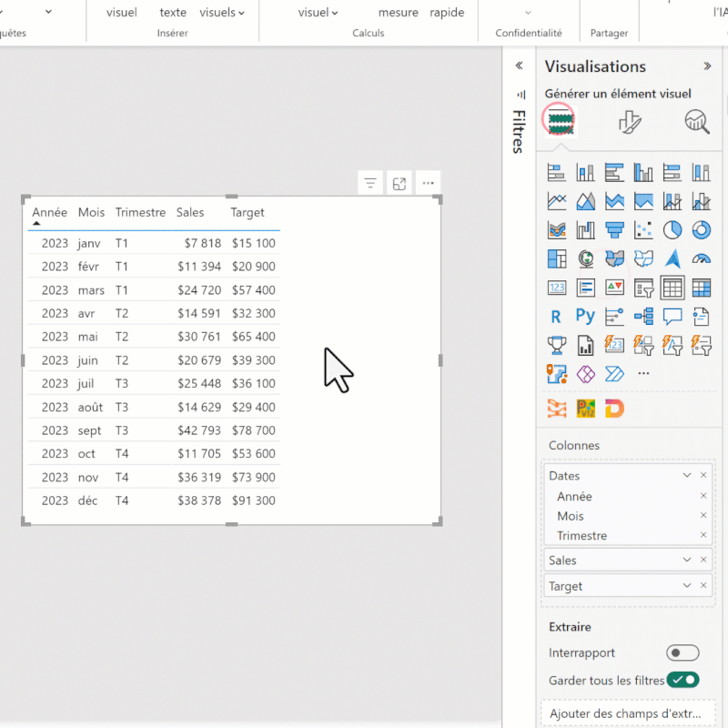
Task: Select the Q&A speech bubble visual
Action: [672, 317]
